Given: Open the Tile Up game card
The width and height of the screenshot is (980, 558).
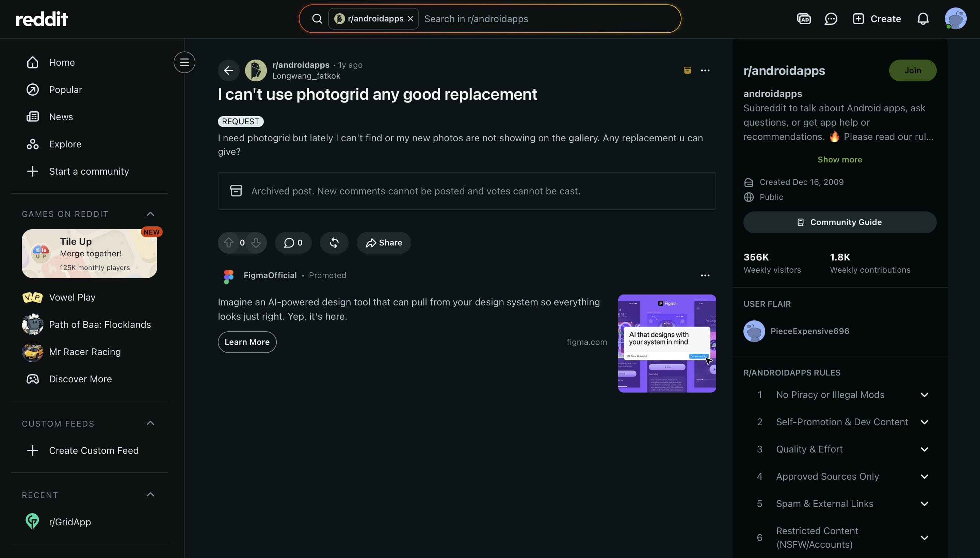Looking at the screenshot, I should pos(89,253).
